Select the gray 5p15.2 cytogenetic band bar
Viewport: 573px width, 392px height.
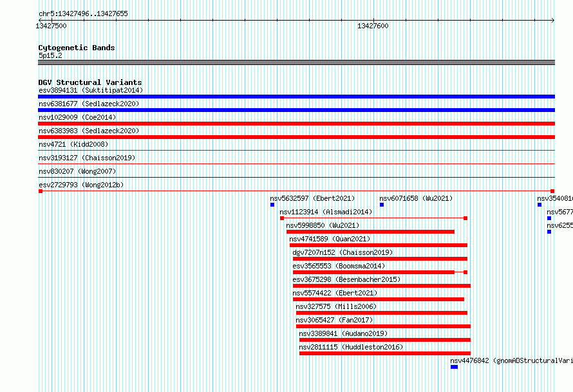(x=296, y=62)
